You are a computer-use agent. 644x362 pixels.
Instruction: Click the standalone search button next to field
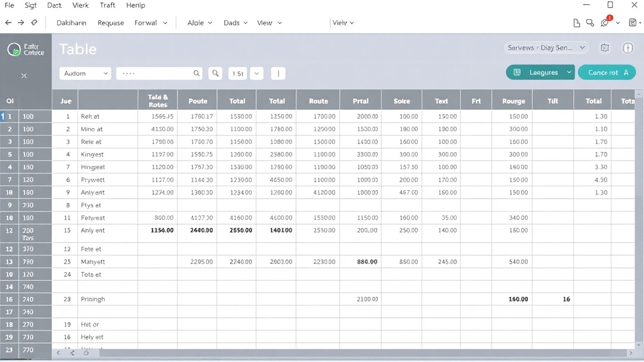point(215,73)
